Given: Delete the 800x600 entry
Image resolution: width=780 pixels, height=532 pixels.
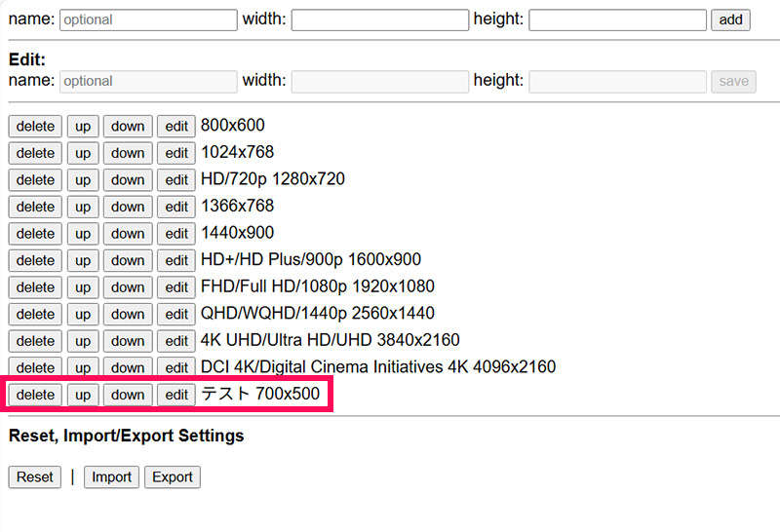Looking at the screenshot, I should coord(35,127).
